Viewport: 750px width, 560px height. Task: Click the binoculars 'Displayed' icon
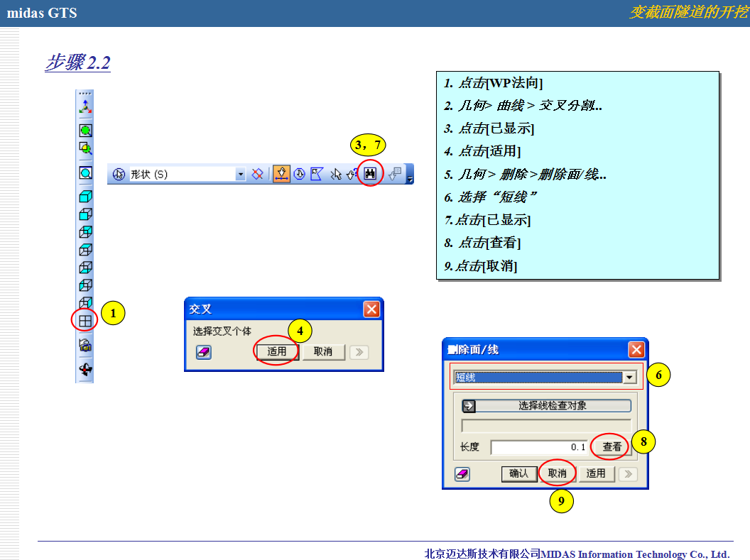point(370,173)
